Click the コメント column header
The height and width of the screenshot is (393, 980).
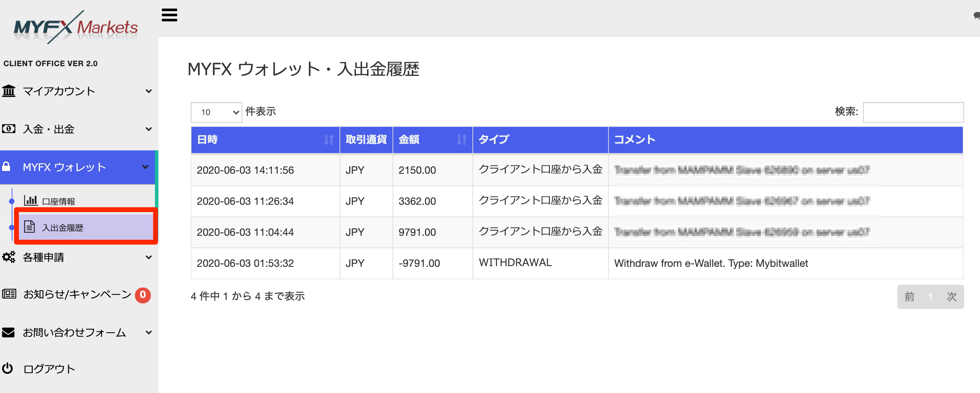pos(785,140)
